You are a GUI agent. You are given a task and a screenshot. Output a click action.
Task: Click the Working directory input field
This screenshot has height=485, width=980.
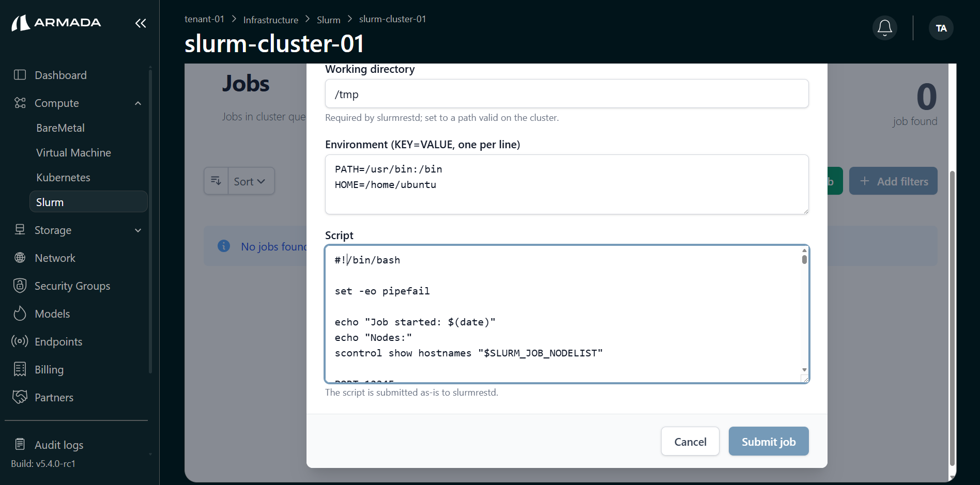pos(567,93)
